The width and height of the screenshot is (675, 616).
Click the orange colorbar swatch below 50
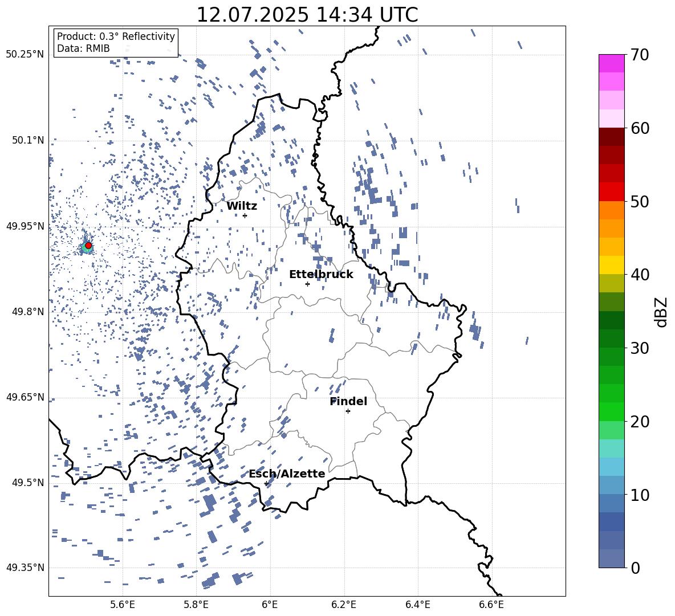tap(612, 210)
